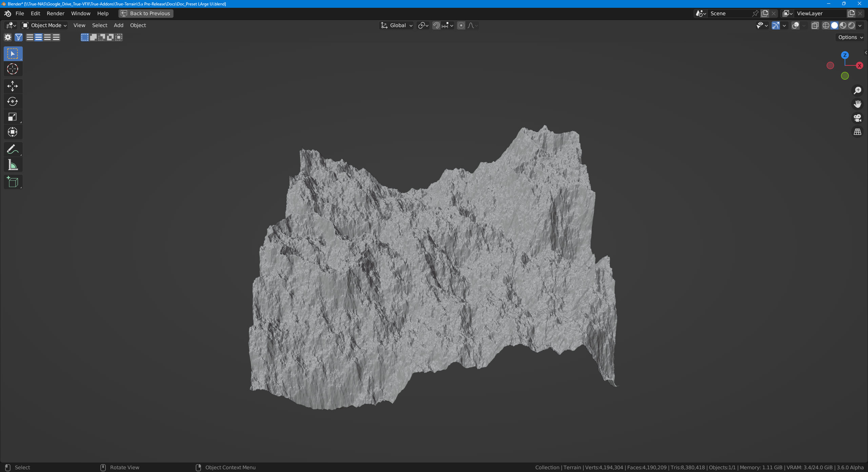Toggle camera view with camera icon
The width and height of the screenshot is (868, 472).
tap(857, 118)
